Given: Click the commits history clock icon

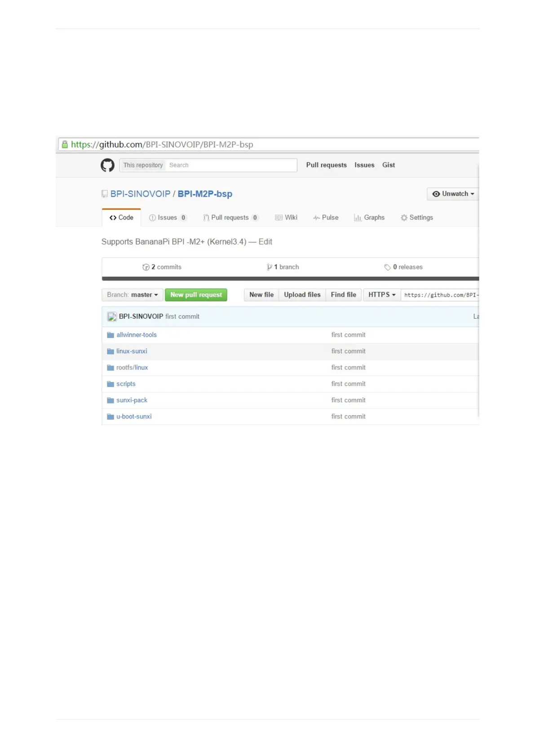Looking at the screenshot, I should [146, 267].
